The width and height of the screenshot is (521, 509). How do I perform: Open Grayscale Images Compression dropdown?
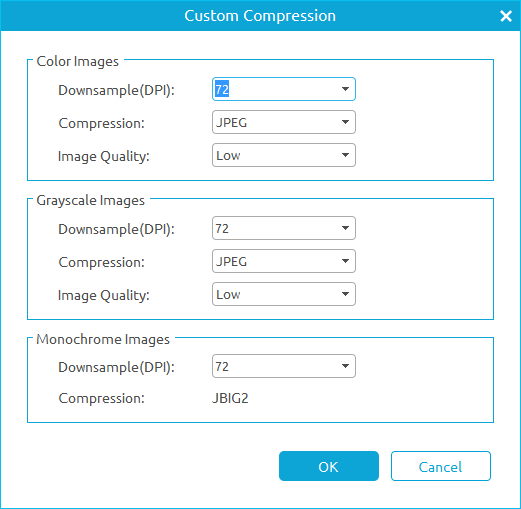coord(284,261)
